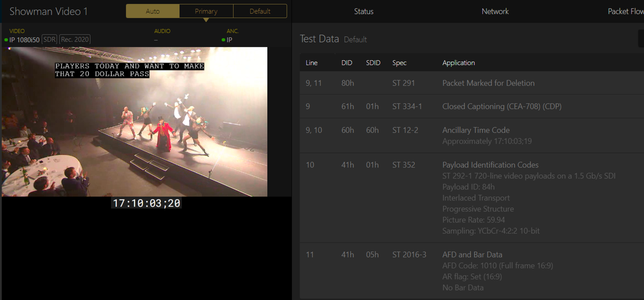The height and width of the screenshot is (300, 644).
Task: Click the Sampling: YCbCr-4:2:2 10-bit detail
Action: point(491,231)
